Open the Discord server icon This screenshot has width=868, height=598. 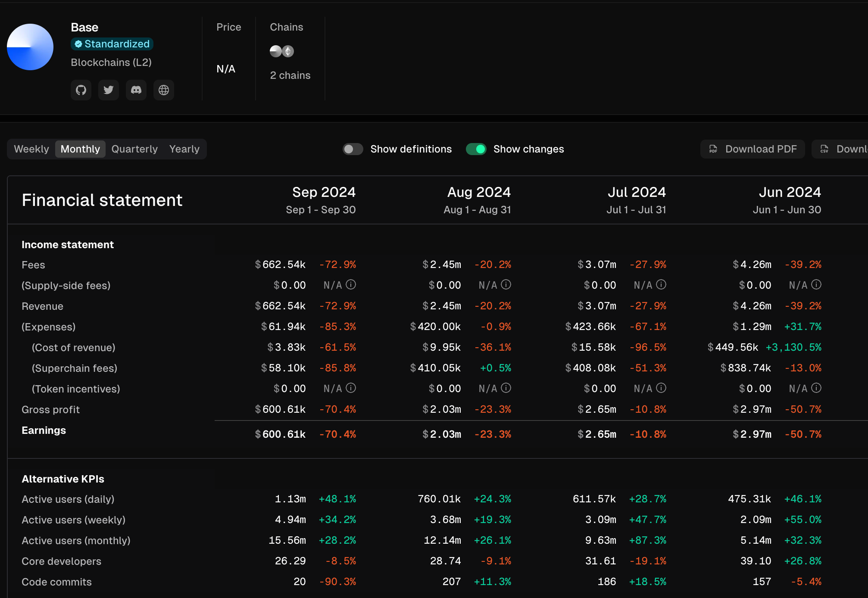(136, 90)
